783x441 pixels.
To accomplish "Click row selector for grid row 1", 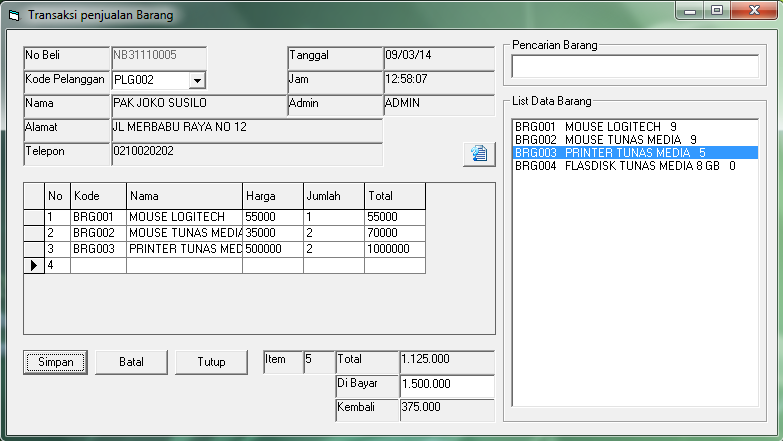I will tap(34, 217).
